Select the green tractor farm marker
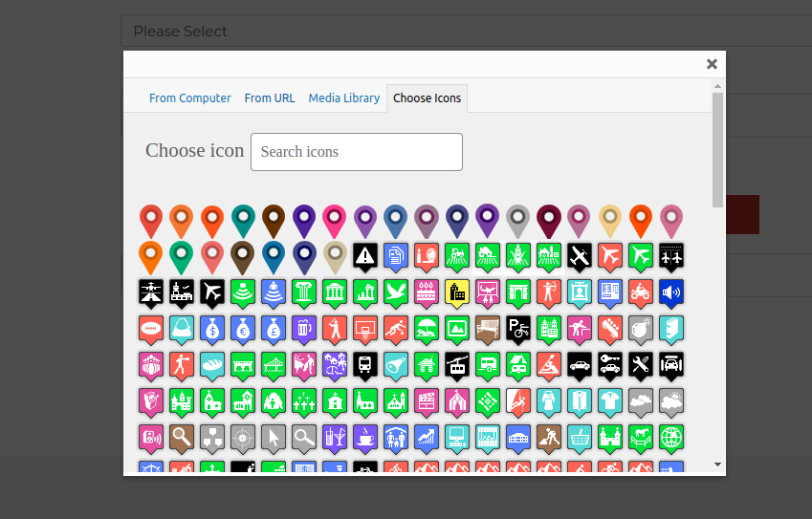This screenshot has width=812, height=519. coord(457,257)
